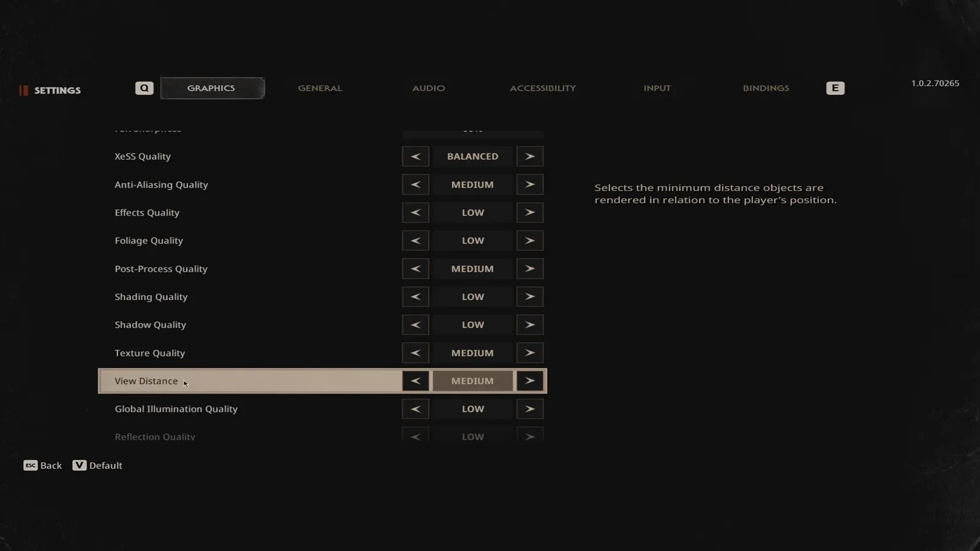The width and height of the screenshot is (980, 551).
Task: Click the View Distance MEDIUM value
Action: [x=472, y=381]
